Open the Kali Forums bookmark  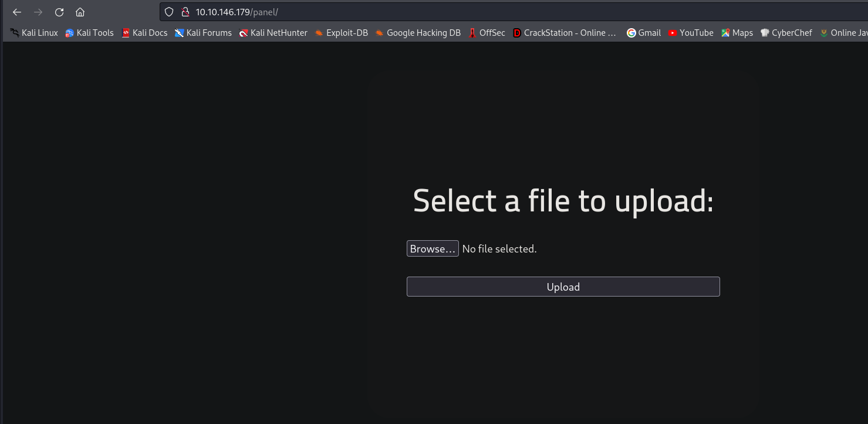point(203,33)
